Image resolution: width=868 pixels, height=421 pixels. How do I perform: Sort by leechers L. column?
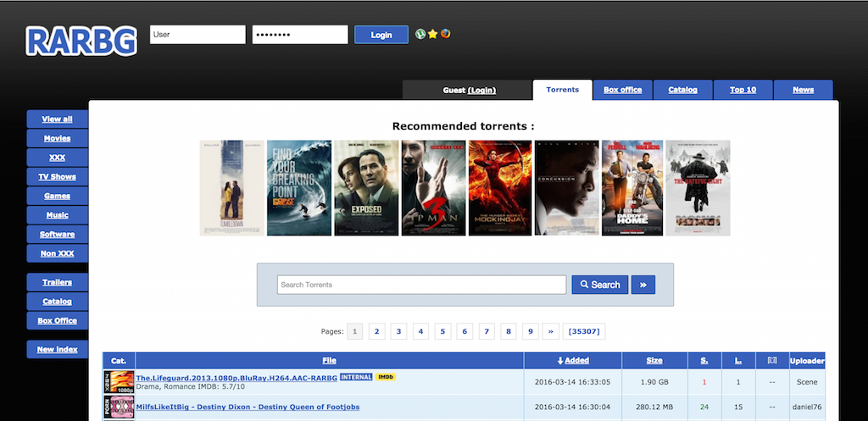(738, 360)
